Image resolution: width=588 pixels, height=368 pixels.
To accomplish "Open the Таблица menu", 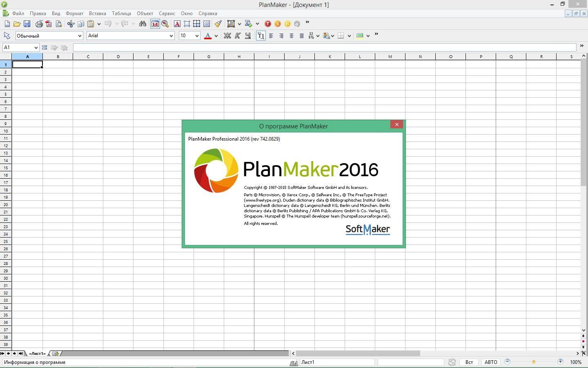I will coord(121,13).
